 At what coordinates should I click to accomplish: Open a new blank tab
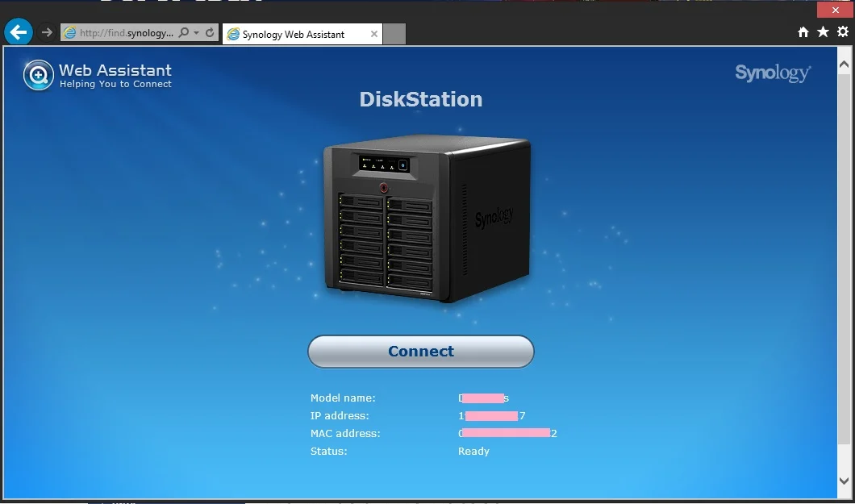(394, 34)
